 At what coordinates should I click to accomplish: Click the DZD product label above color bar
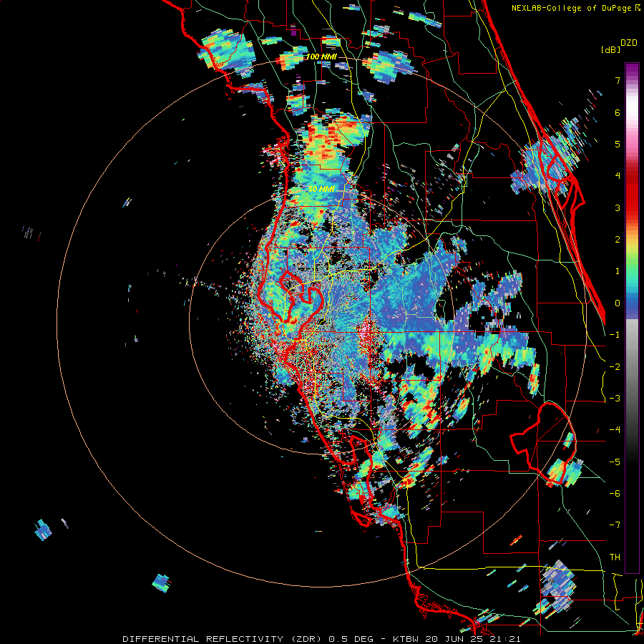click(x=629, y=43)
